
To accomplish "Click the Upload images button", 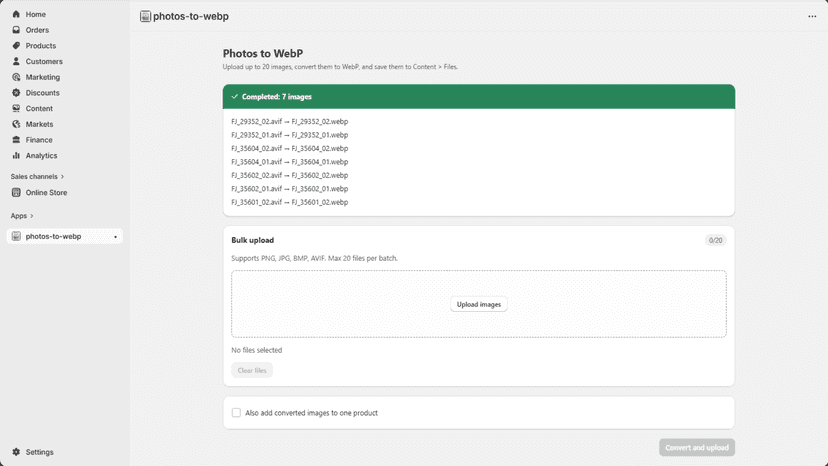I will [478, 304].
